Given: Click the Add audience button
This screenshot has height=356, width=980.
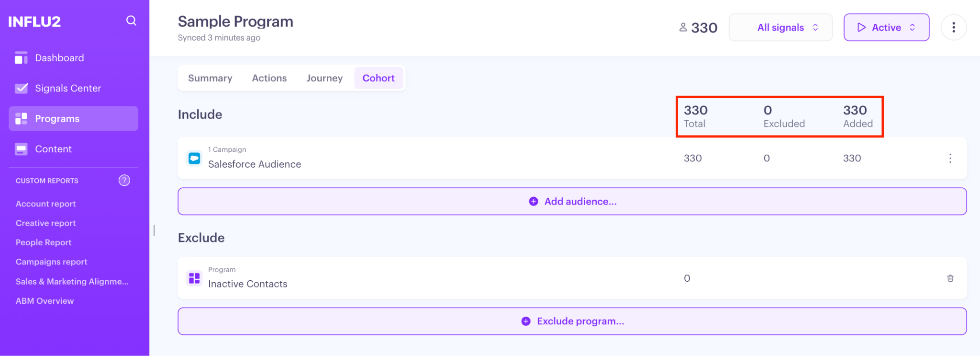Looking at the screenshot, I should [572, 202].
